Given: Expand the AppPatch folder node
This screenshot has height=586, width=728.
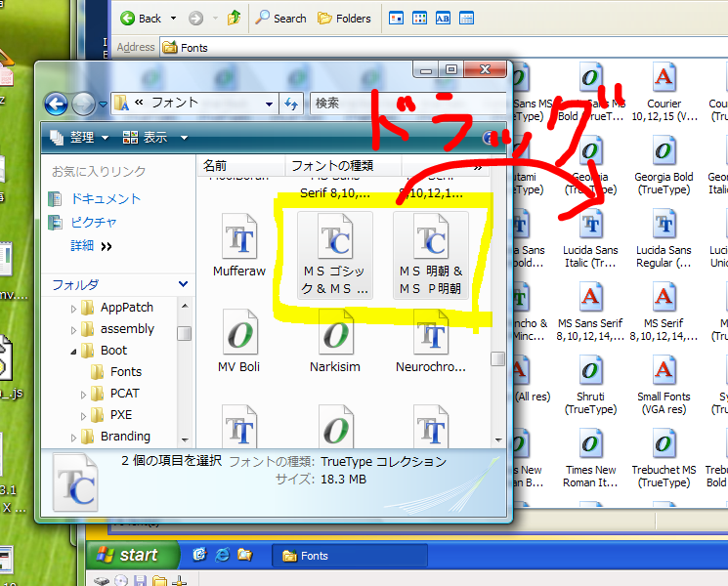Looking at the screenshot, I should [x=73, y=308].
